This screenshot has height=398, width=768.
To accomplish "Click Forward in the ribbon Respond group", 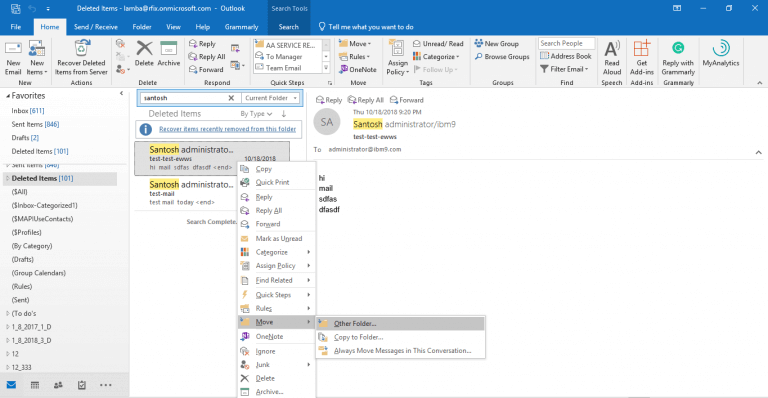I will pyautogui.click(x=206, y=70).
